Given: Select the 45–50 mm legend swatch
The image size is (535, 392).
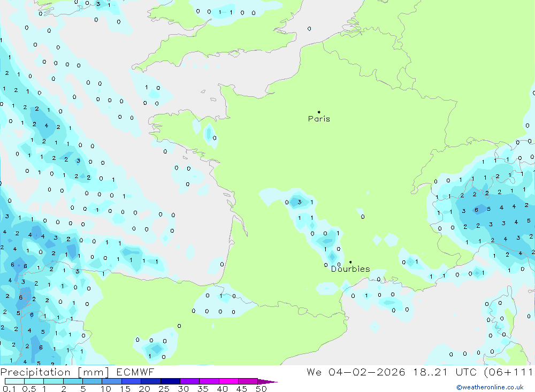Looking at the screenshot, I should click(248, 381).
